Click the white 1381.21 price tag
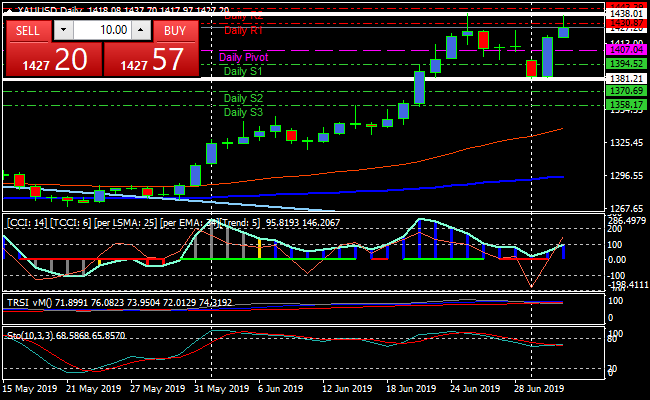The width and height of the screenshot is (650, 400). click(x=625, y=78)
